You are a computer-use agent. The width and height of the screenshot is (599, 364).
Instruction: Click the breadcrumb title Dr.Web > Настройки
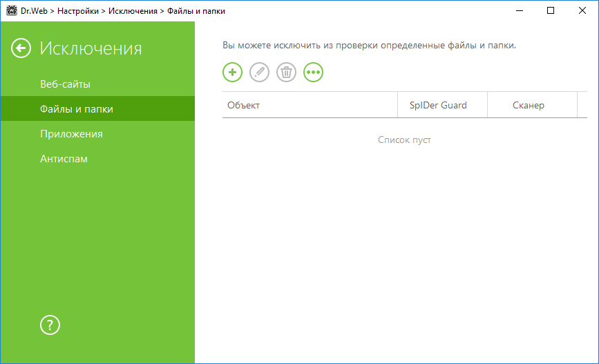point(59,11)
